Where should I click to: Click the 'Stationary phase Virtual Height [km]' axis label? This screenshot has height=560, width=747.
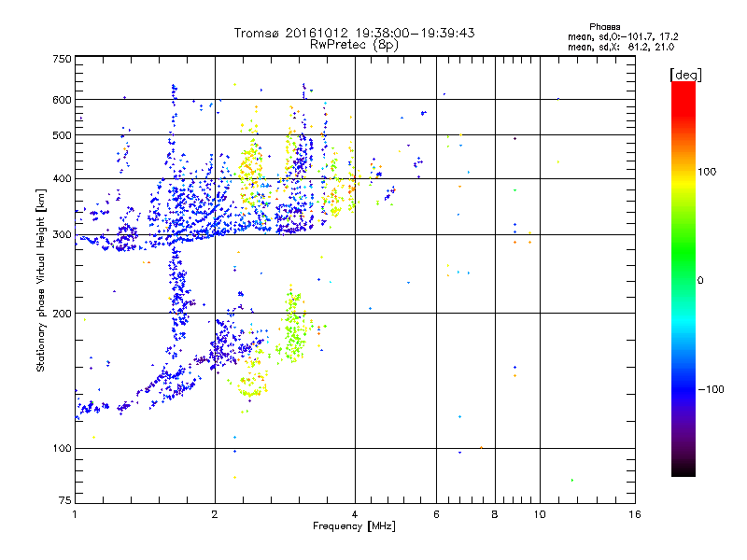41,281
